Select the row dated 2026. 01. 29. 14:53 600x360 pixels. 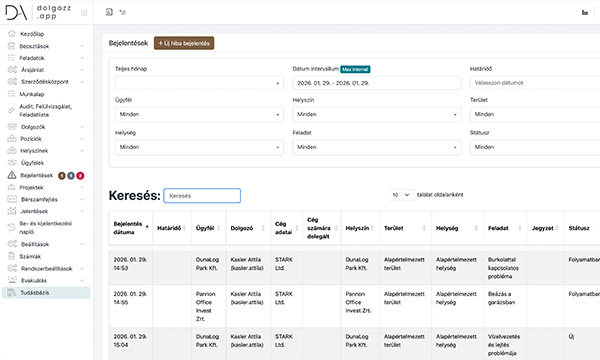click(x=354, y=267)
